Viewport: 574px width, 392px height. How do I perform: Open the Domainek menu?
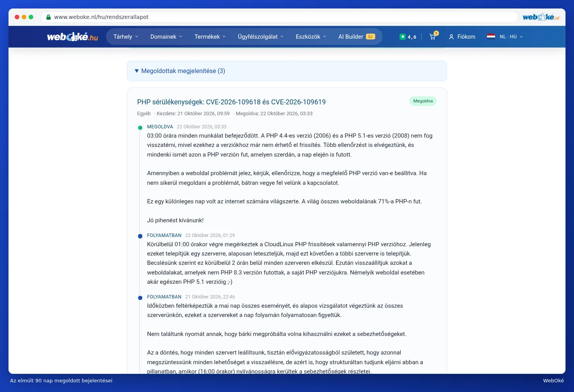166,37
